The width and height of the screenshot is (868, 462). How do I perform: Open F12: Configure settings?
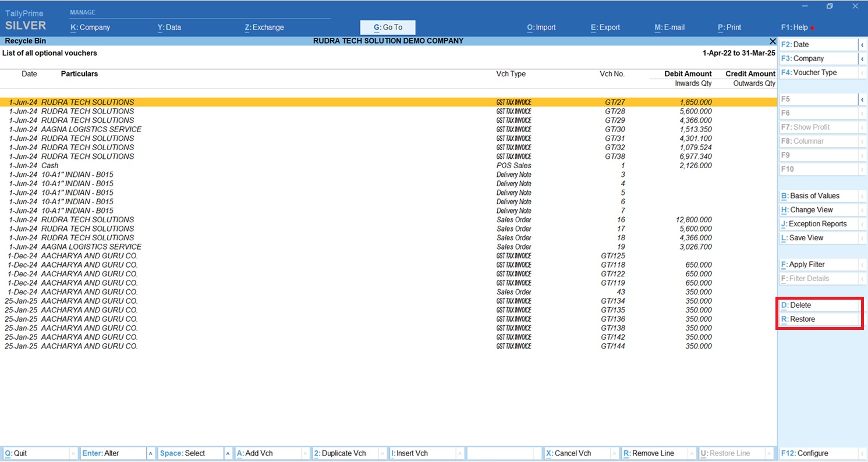coord(817,453)
